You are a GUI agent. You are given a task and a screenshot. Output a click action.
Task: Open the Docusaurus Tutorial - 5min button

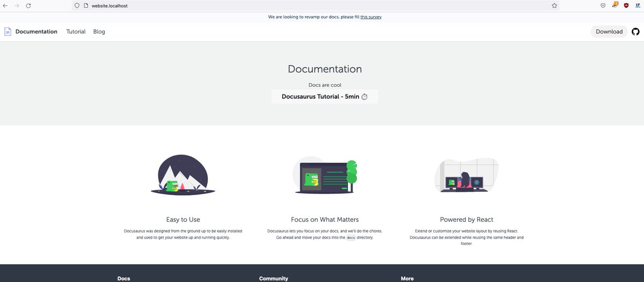click(x=325, y=97)
